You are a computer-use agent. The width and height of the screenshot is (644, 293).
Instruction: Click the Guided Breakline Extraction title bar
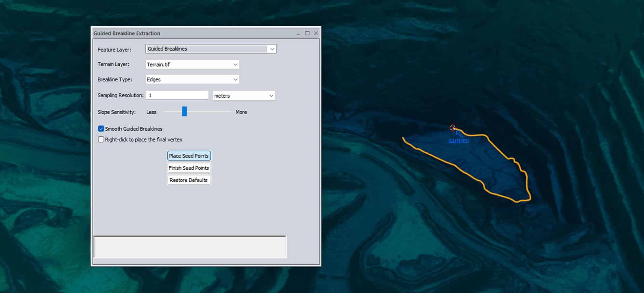[x=195, y=33]
